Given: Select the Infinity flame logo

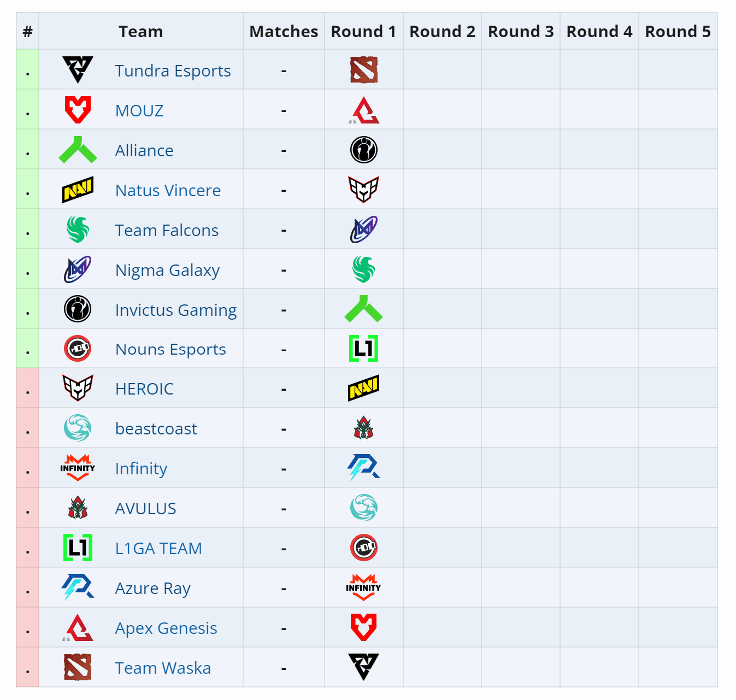Looking at the screenshot, I should tap(77, 468).
